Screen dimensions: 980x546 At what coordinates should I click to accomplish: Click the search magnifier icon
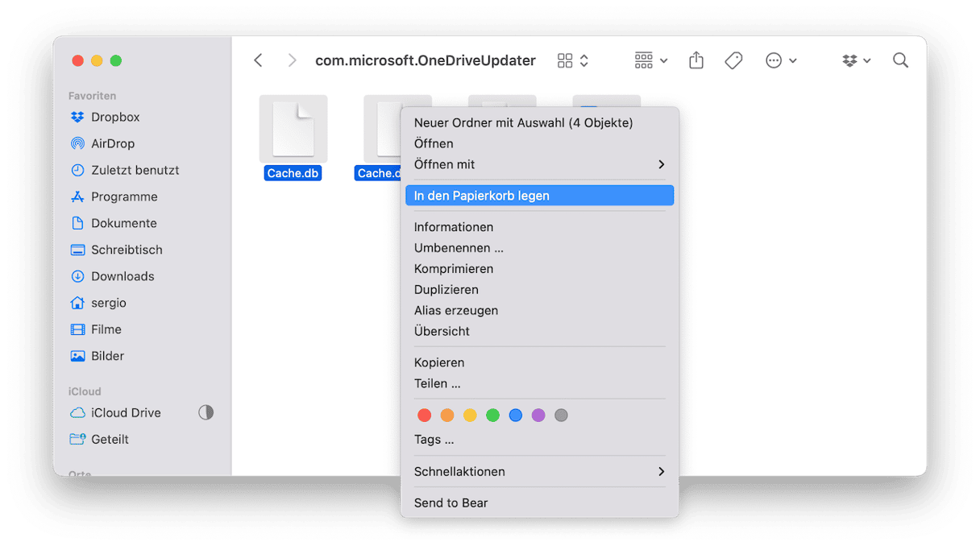tap(900, 60)
